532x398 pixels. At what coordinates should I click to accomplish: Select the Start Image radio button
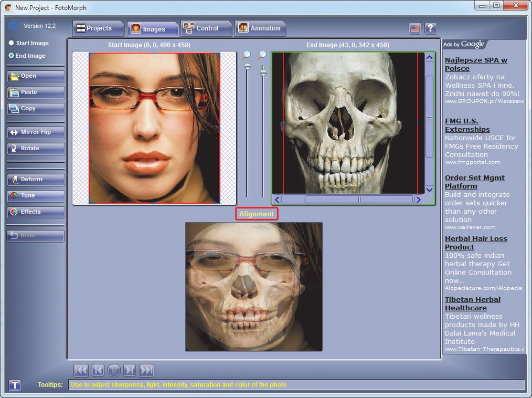12,43
